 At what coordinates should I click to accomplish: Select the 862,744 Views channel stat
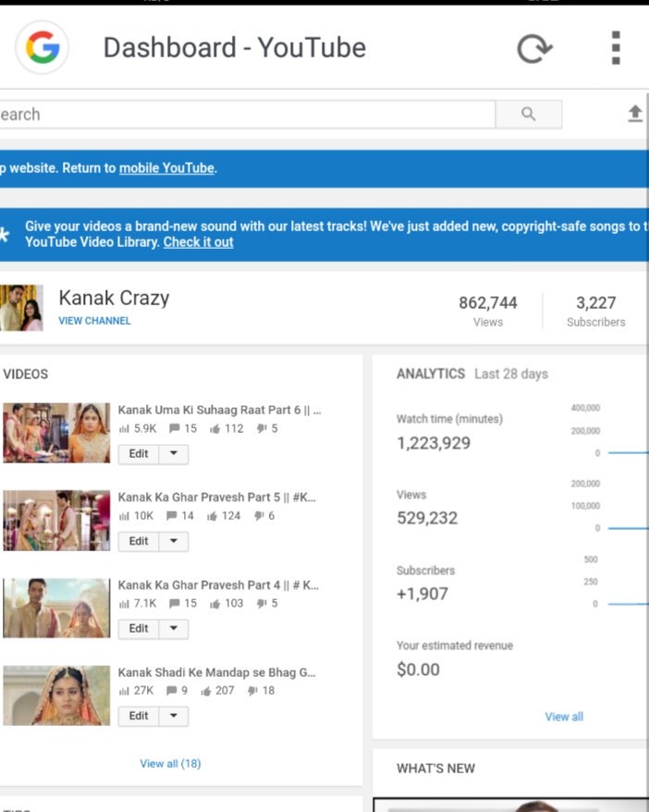(x=488, y=311)
